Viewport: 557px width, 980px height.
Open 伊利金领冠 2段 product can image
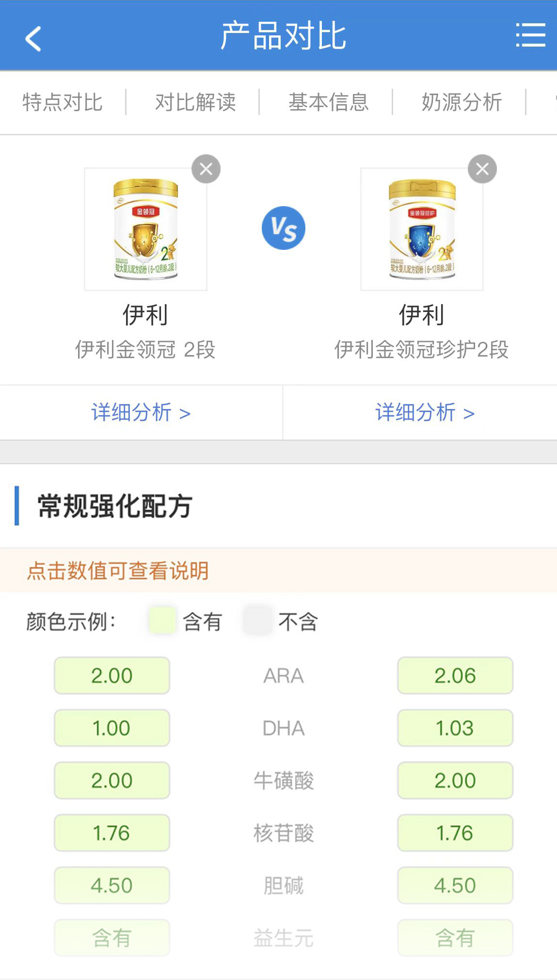click(x=145, y=229)
